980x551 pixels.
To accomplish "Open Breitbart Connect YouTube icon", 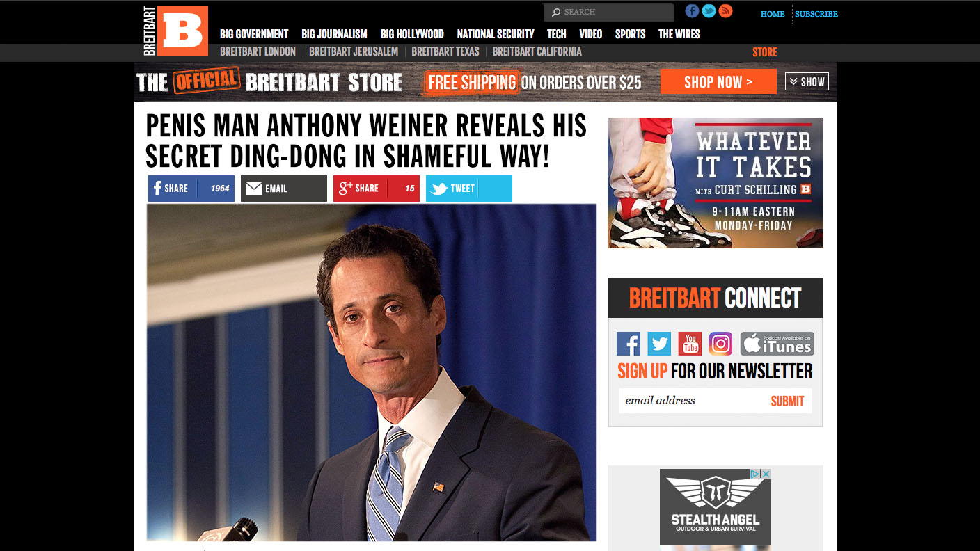I will (x=690, y=344).
